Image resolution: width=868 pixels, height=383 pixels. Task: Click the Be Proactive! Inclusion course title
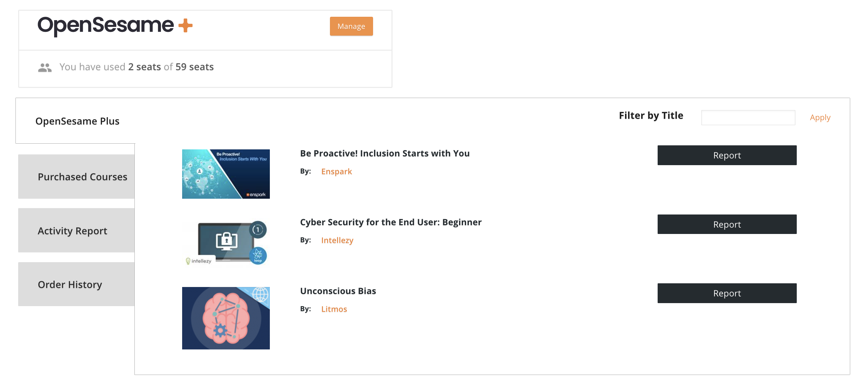click(x=384, y=153)
